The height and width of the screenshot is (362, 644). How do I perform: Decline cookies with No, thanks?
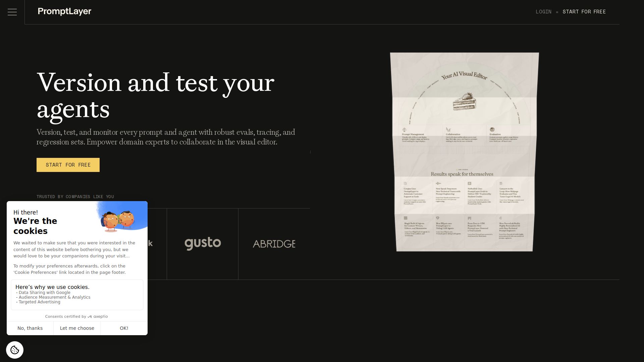click(30, 328)
